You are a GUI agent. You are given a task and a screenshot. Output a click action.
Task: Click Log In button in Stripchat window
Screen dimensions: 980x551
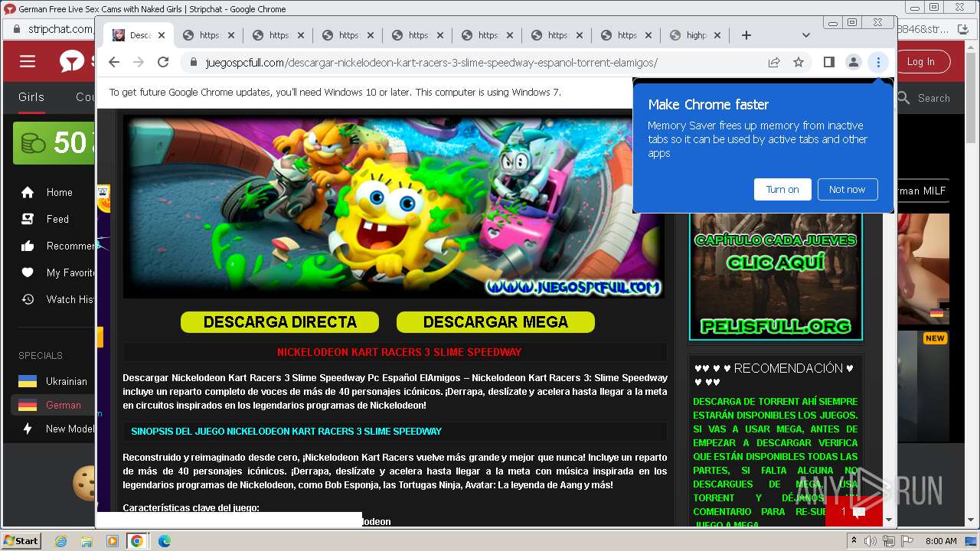tap(920, 62)
